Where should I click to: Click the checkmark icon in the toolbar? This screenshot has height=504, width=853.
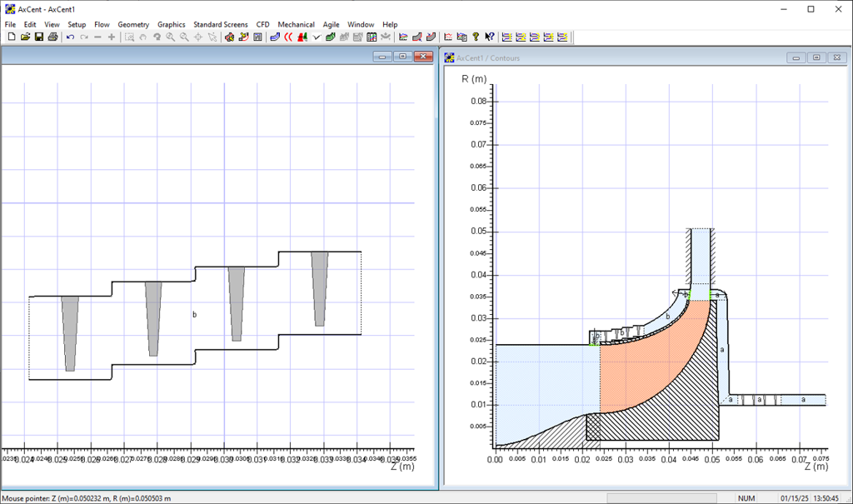point(316,37)
